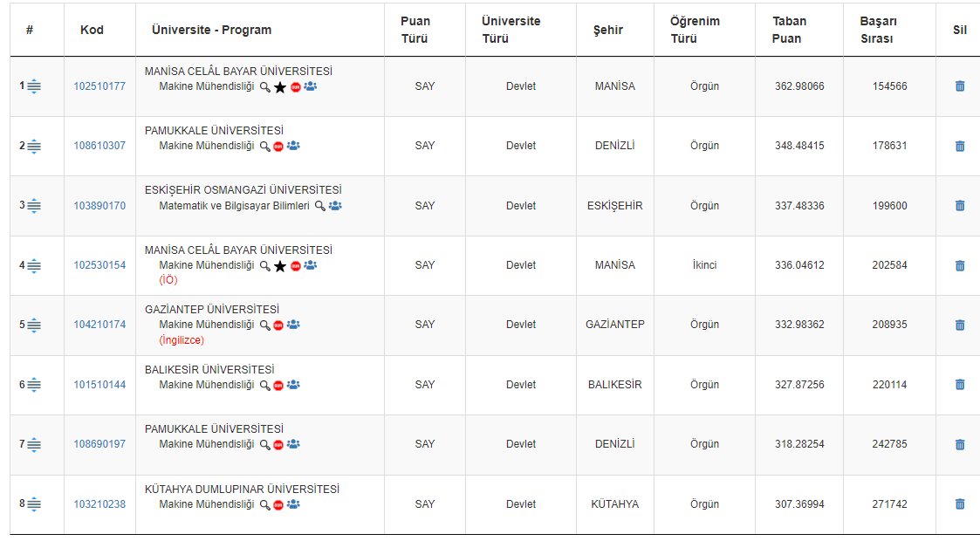Click the star icon on row 1
Image resolution: width=980 pixels, height=541 pixels.
point(280,87)
